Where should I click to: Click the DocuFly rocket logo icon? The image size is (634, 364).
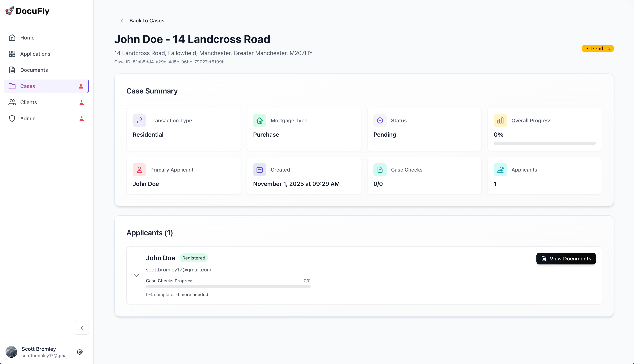[10, 11]
